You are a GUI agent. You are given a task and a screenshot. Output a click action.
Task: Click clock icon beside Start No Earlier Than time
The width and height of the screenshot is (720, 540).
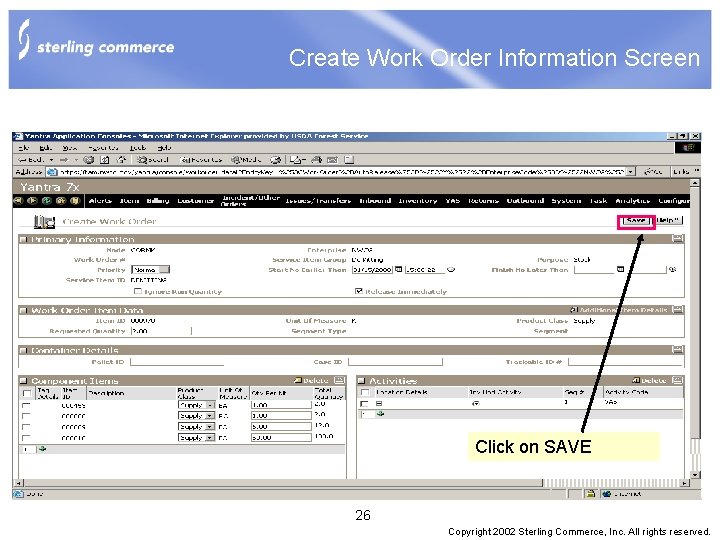point(451,270)
